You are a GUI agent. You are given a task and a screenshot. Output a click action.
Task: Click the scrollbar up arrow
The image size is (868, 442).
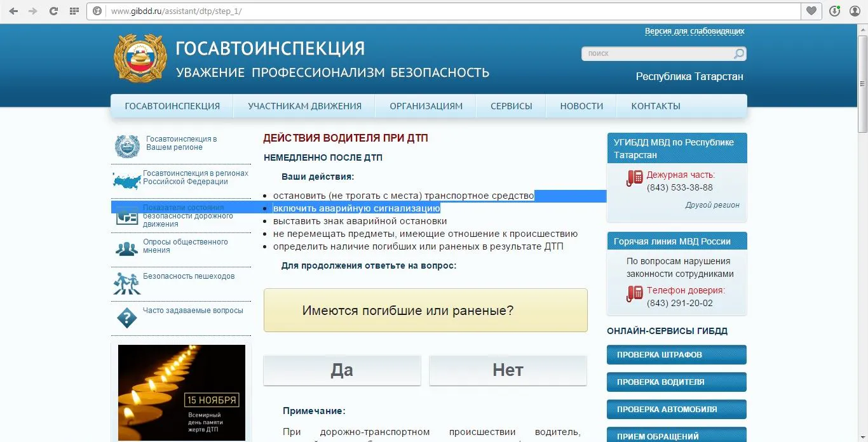click(x=862, y=29)
